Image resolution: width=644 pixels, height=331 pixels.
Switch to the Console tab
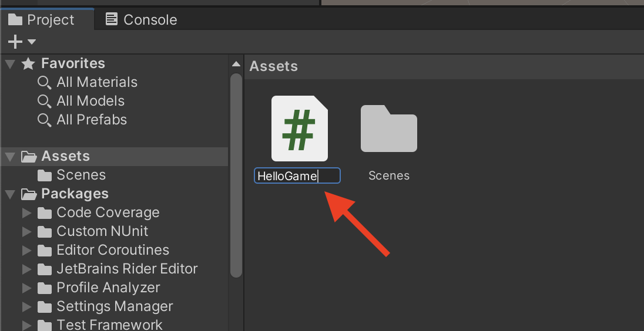(x=142, y=19)
